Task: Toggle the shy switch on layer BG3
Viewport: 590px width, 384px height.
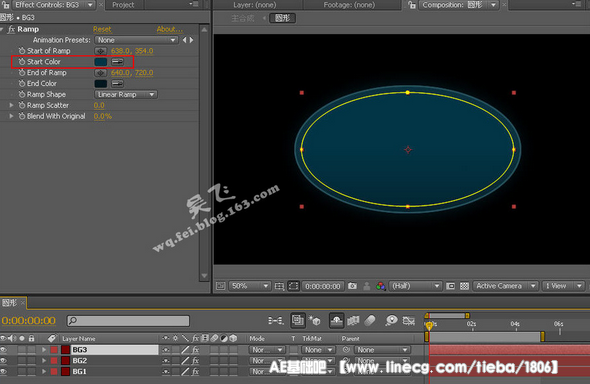Action: pyautogui.click(x=166, y=350)
